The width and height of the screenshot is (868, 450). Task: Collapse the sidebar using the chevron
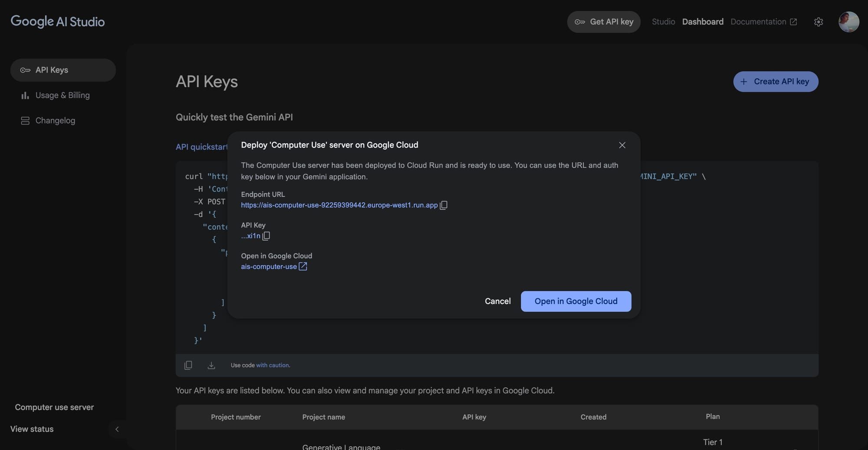[x=117, y=429]
